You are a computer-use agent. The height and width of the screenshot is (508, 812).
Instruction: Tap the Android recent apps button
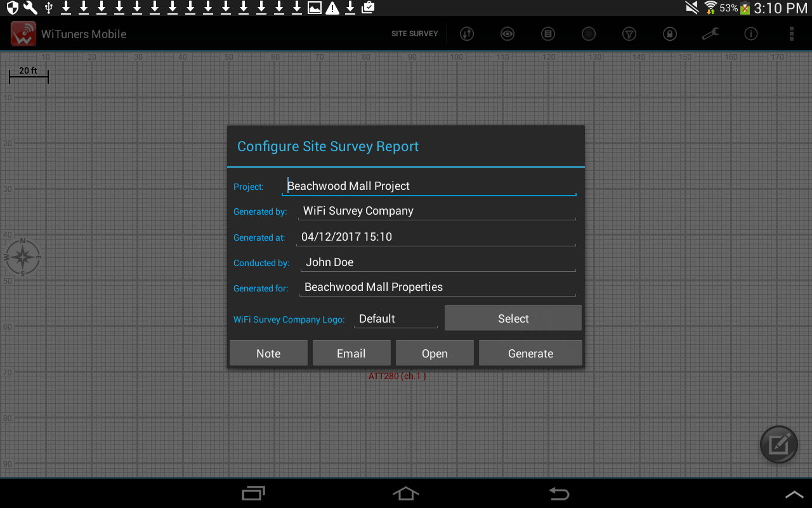pyautogui.click(x=254, y=493)
